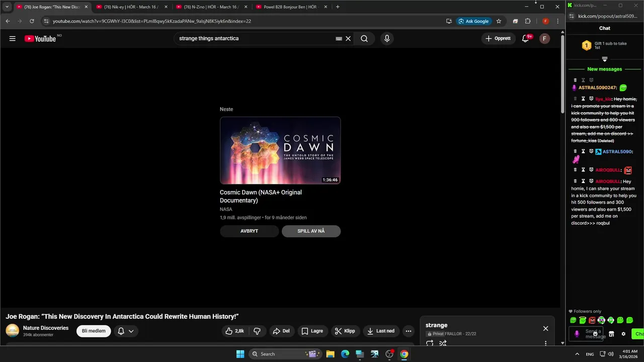Open Nature Discoveries channel name link
Image resolution: width=644 pixels, height=362 pixels.
coord(46,328)
